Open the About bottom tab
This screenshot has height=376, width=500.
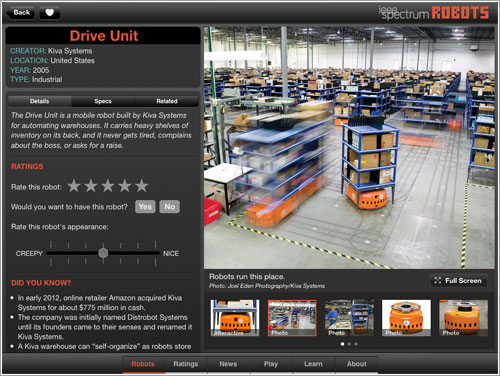[x=356, y=364]
